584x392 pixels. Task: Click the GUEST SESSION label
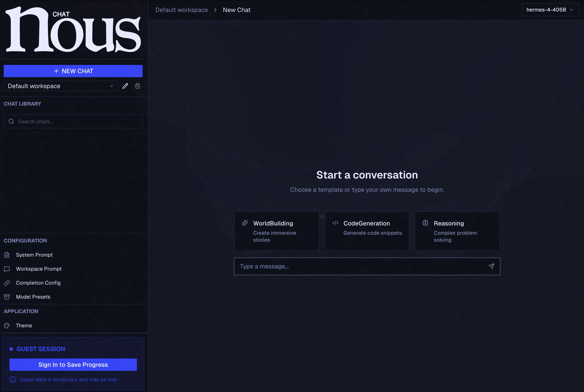41,349
